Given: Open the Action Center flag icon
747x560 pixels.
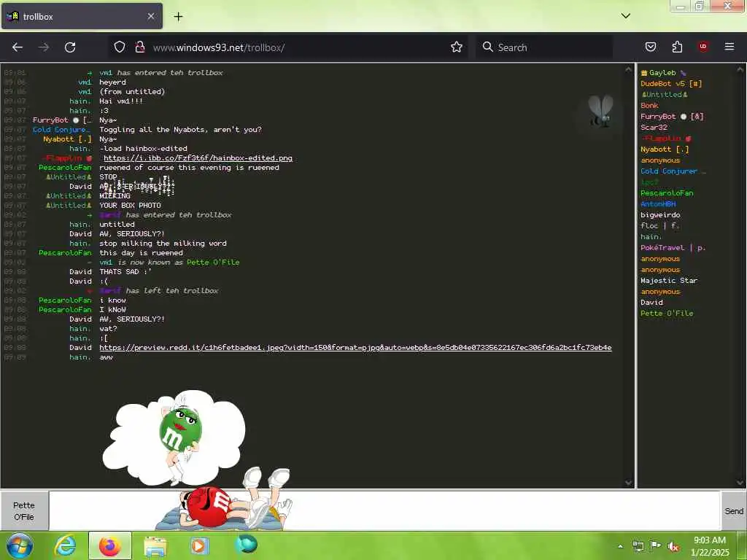Looking at the screenshot, I should tap(656, 546).
